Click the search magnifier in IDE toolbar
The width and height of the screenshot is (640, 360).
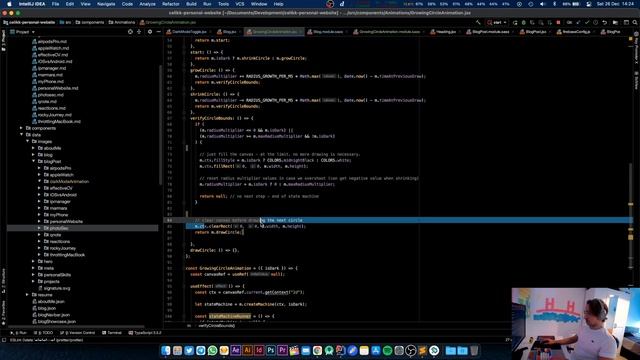coord(635,22)
